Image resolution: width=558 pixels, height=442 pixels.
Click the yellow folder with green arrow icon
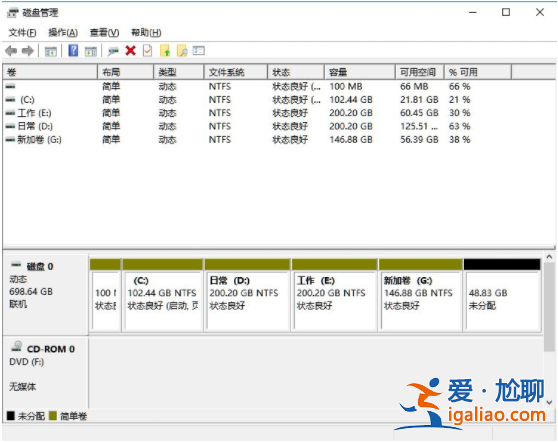[x=165, y=51]
